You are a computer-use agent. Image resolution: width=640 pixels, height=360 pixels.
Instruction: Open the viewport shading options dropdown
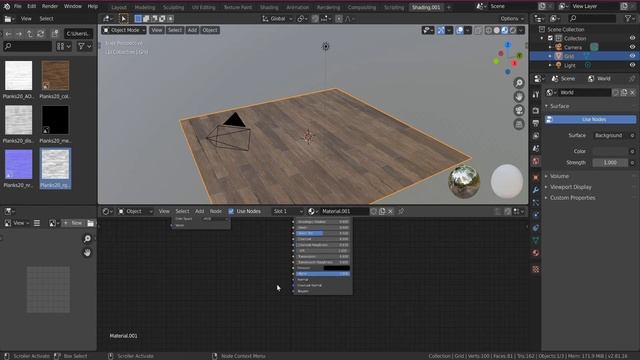tap(521, 30)
